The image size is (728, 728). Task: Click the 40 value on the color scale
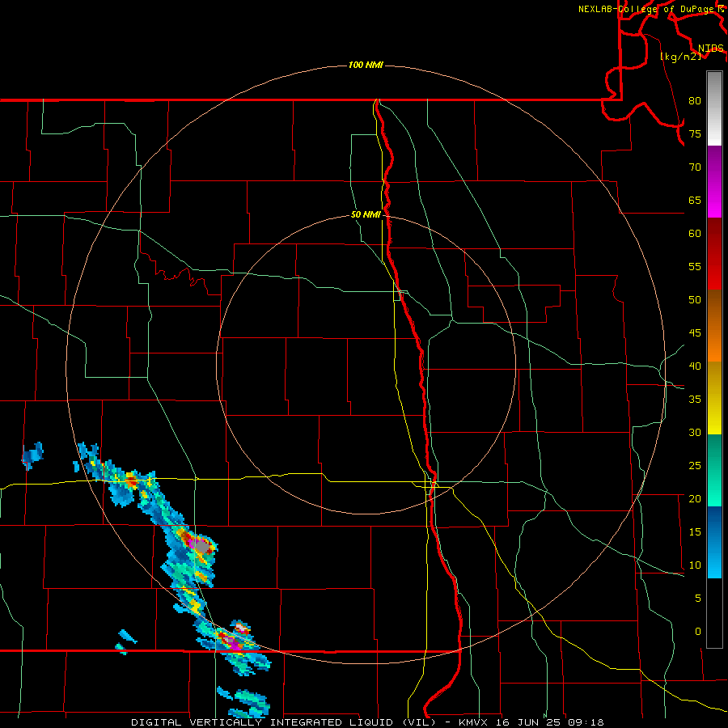(x=695, y=366)
